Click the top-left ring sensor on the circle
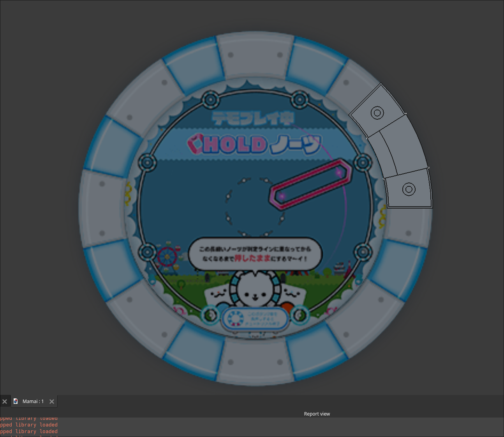 point(211,100)
